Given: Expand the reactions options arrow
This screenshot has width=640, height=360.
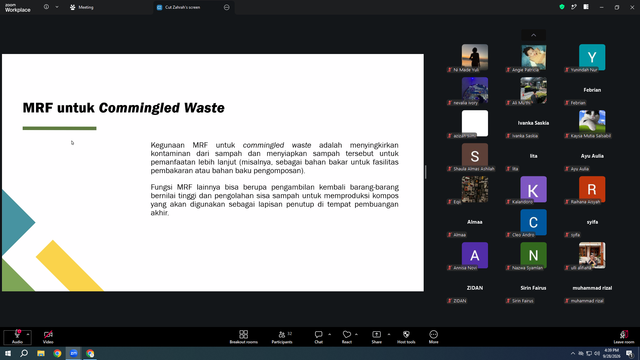Looking at the screenshot, I should coord(356,334).
